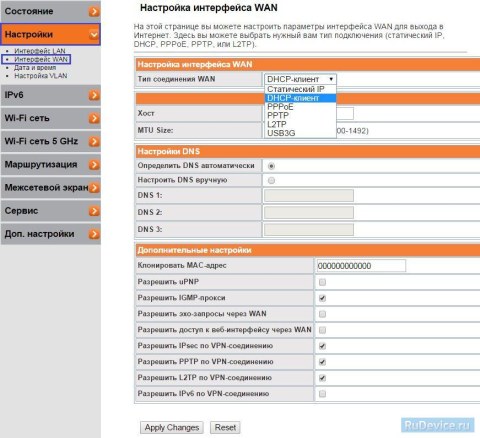Choose L2TP connection type
This screenshot has width=480, height=438.
tap(300, 124)
